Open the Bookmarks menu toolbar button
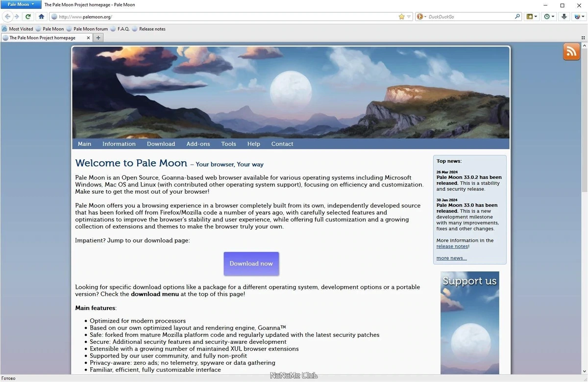The width and height of the screenshot is (588, 382). pyautogui.click(x=531, y=17)
